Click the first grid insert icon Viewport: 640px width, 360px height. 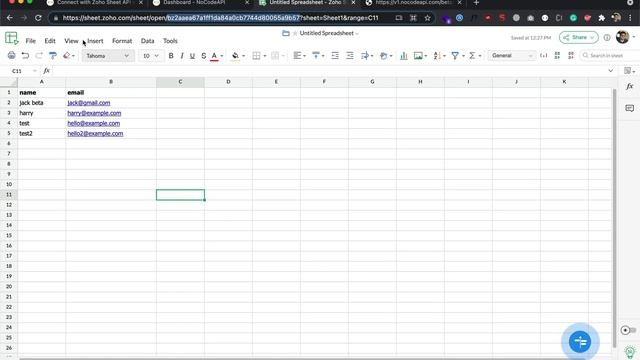557,56
